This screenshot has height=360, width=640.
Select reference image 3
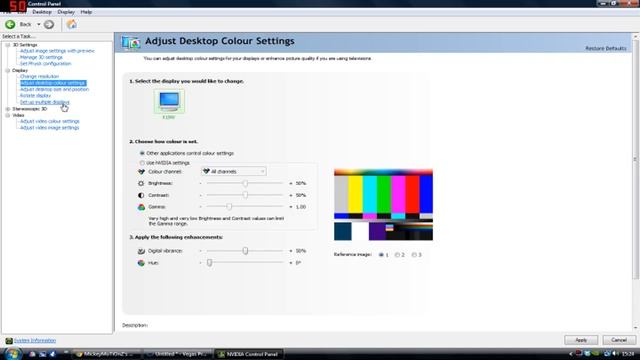pyautogui.click(x=414, y=255)
